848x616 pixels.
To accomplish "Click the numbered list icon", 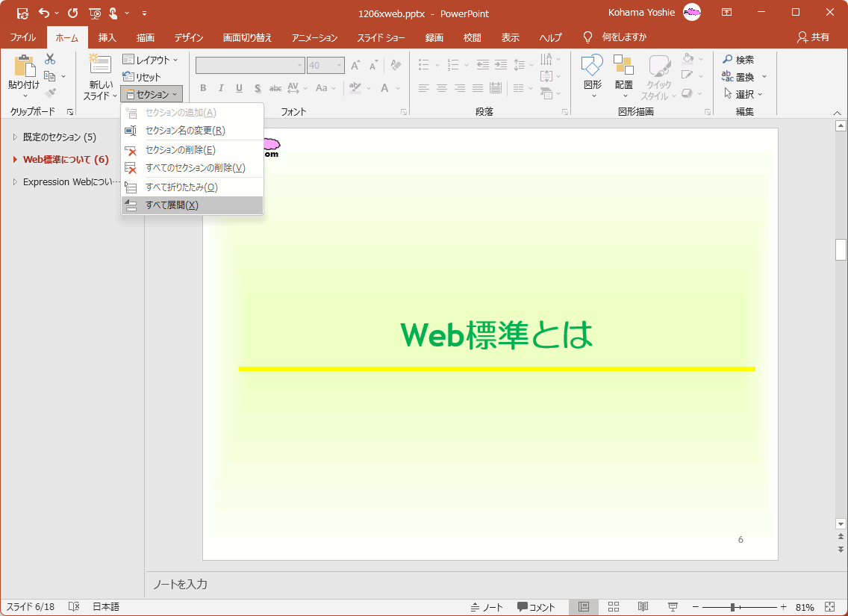I will tap(453, 65).
